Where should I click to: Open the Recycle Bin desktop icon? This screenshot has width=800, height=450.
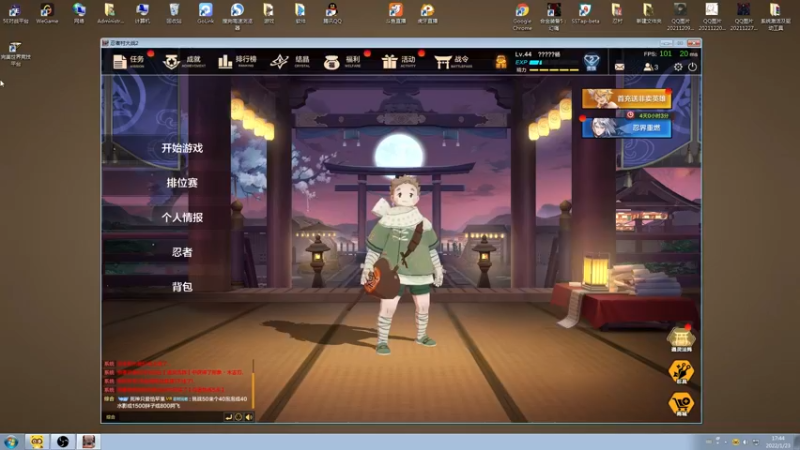pyautogui.click(x=174, y=13)
